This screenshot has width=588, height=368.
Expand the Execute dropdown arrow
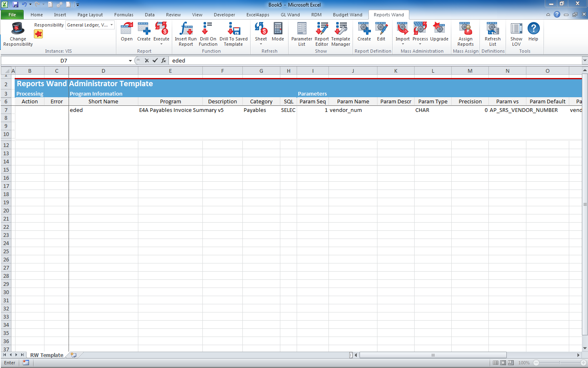tap(161, 44)
